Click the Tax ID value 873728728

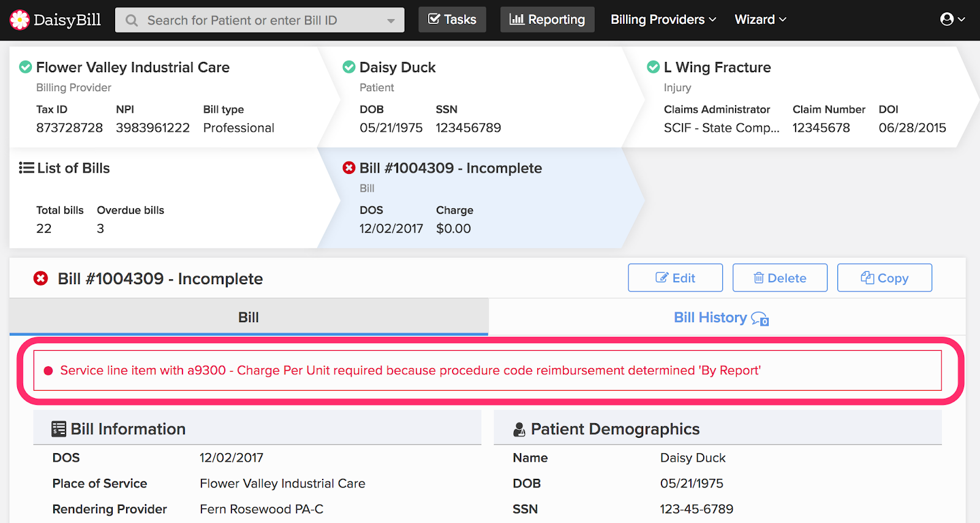[x=70, y=128]
